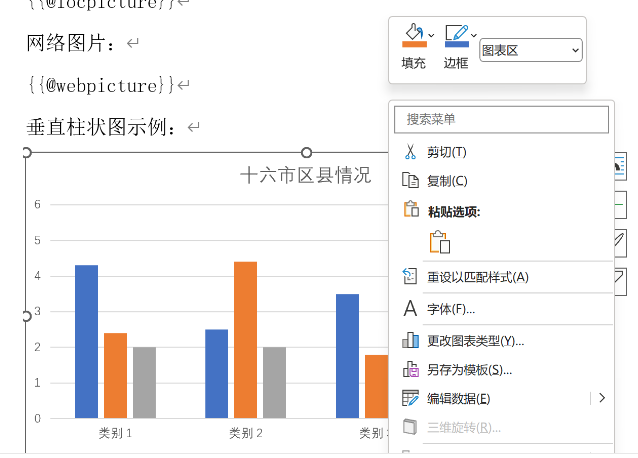
Task: Click the blue bar of 类别 2
Action: pyautogui.click(x=216, y=374)
